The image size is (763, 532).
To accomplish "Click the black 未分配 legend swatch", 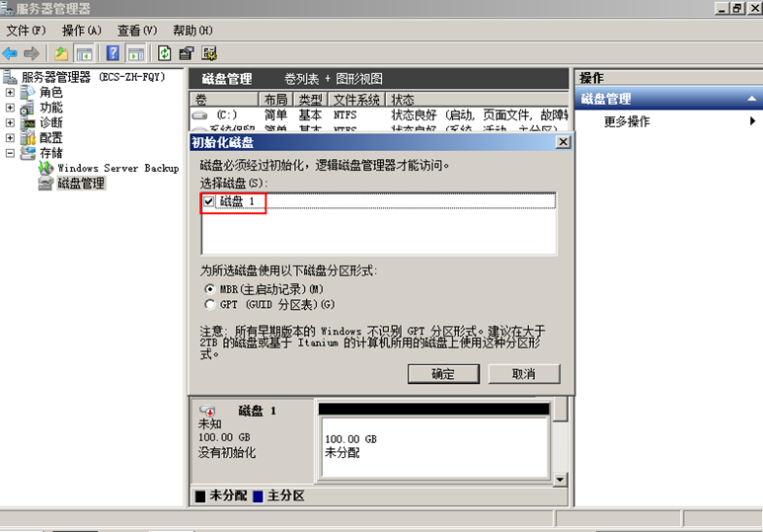I will coord(200,496).
